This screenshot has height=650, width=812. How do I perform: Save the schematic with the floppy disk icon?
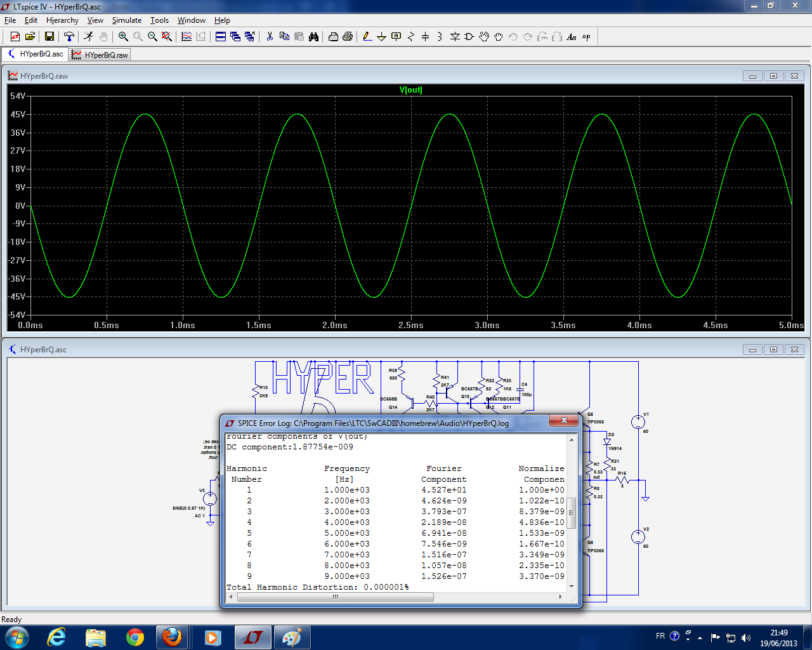click(49, 37)
